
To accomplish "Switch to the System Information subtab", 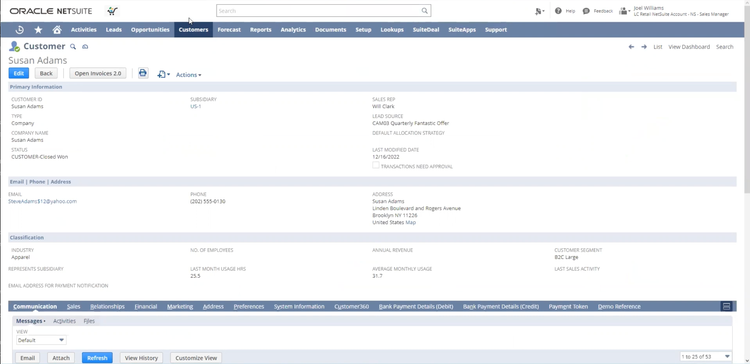I will pyautogui.click(x=299, y=307).
